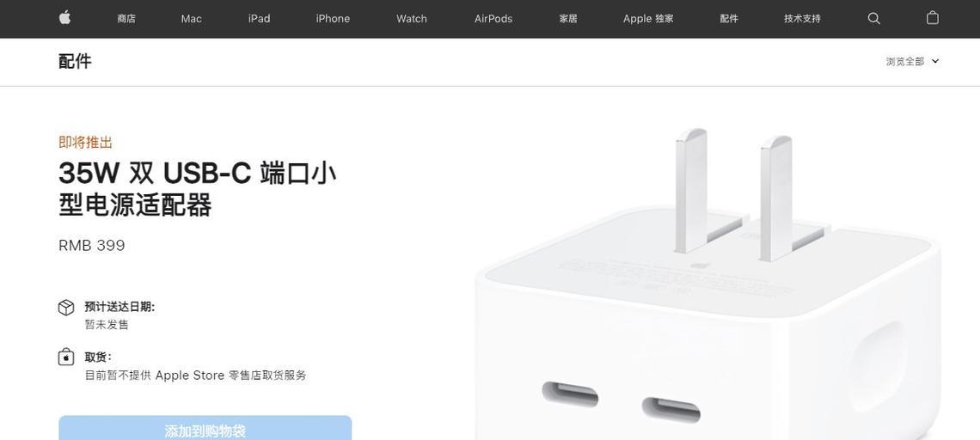The width and height of the screenshot is (980, 440).
Task: Select AirPods in the top navigation
Action: tap(493, 19)
